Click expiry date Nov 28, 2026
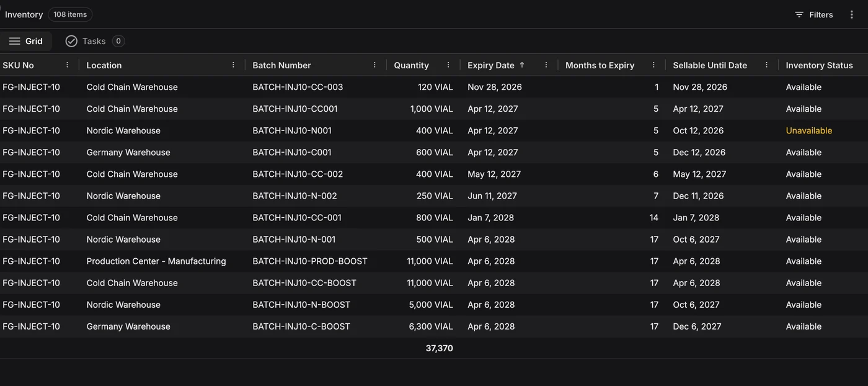 pos(495,87)
